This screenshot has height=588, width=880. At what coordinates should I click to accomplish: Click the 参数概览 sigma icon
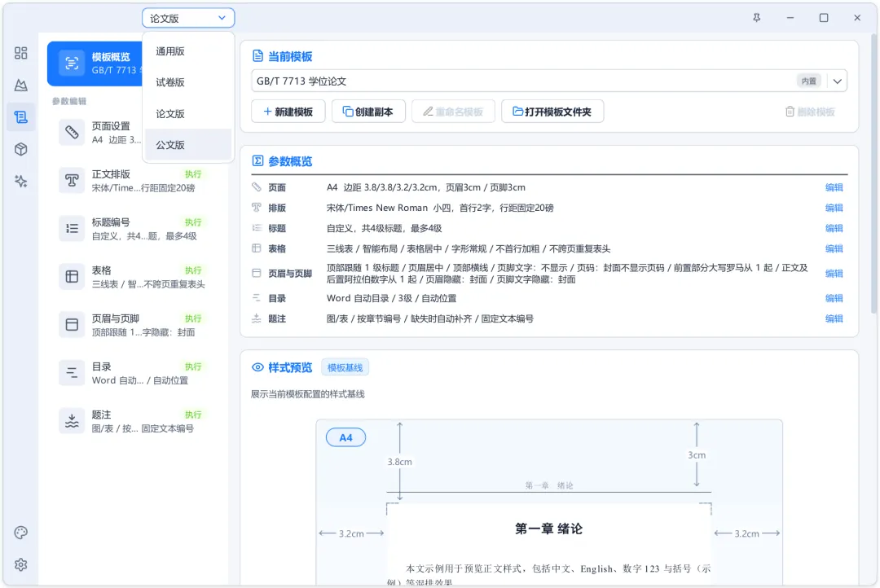tap(257, 161)
